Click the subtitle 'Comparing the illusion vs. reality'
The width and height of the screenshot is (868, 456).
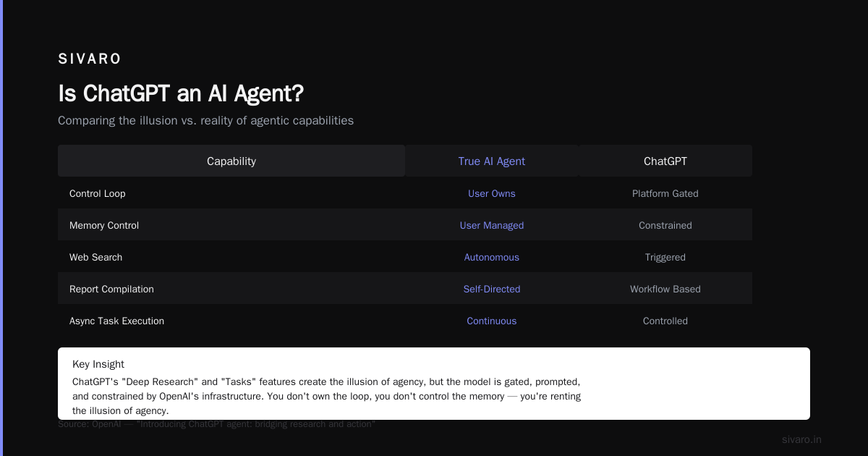pyautogui.click(x=205, y=120)
